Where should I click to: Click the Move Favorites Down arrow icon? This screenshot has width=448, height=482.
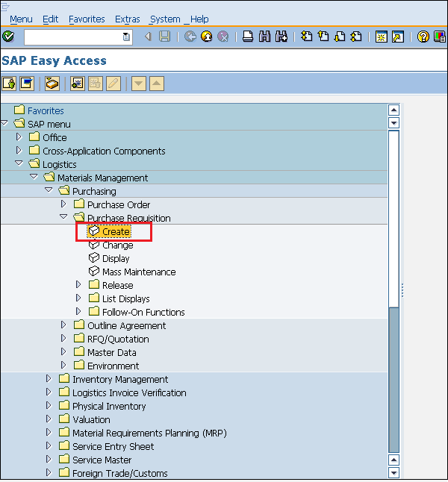click(138, 84)
